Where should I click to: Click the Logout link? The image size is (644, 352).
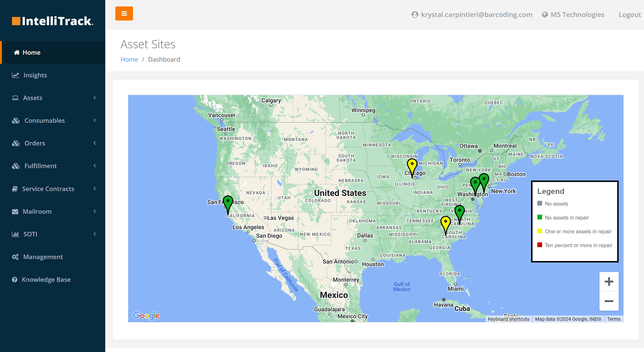pyautogui.click(x=629, y=15)
